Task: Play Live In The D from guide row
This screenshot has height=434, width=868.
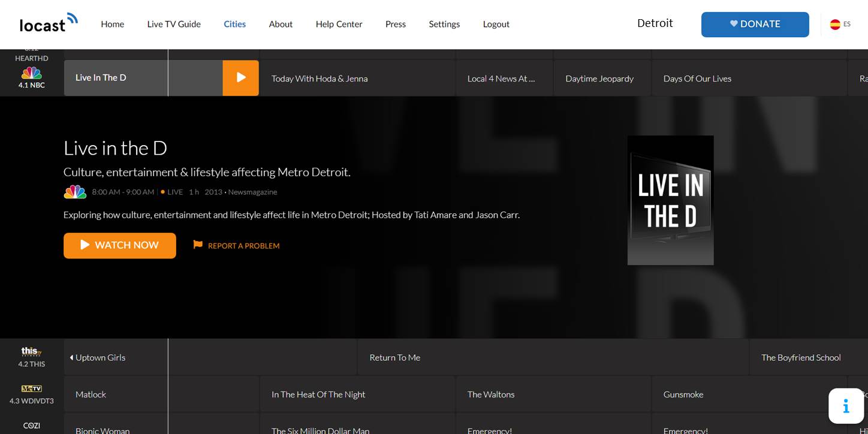Action: point(240,77)
